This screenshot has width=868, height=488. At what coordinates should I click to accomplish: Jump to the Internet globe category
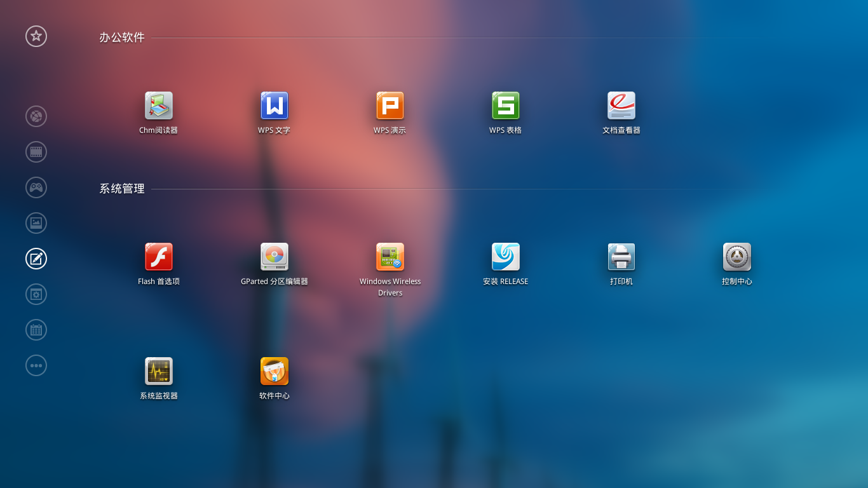pos(36,116)
